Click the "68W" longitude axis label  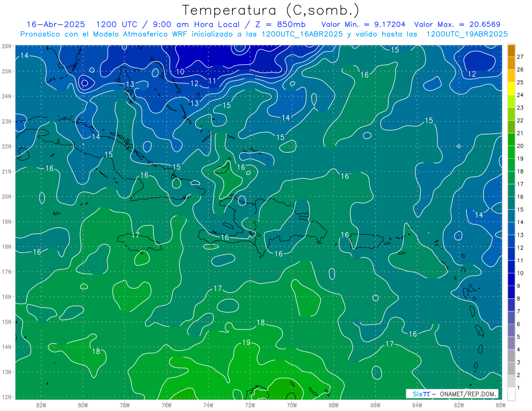333,404
